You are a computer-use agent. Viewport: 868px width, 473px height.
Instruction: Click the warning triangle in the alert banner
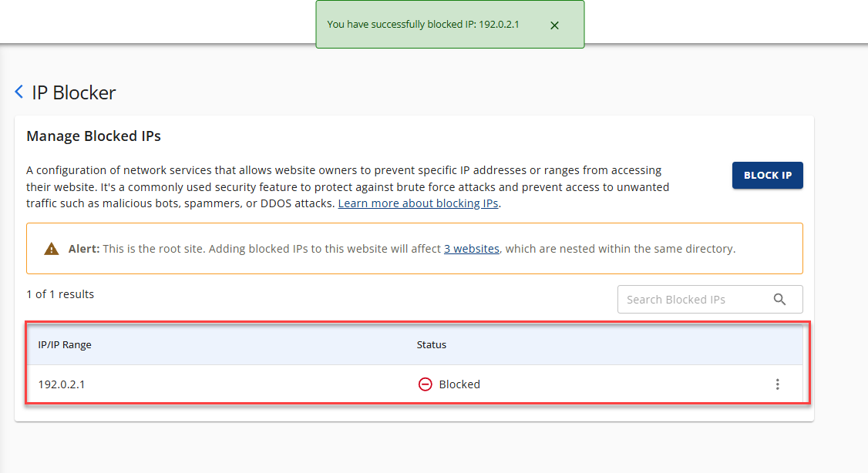tap(51, 248)
